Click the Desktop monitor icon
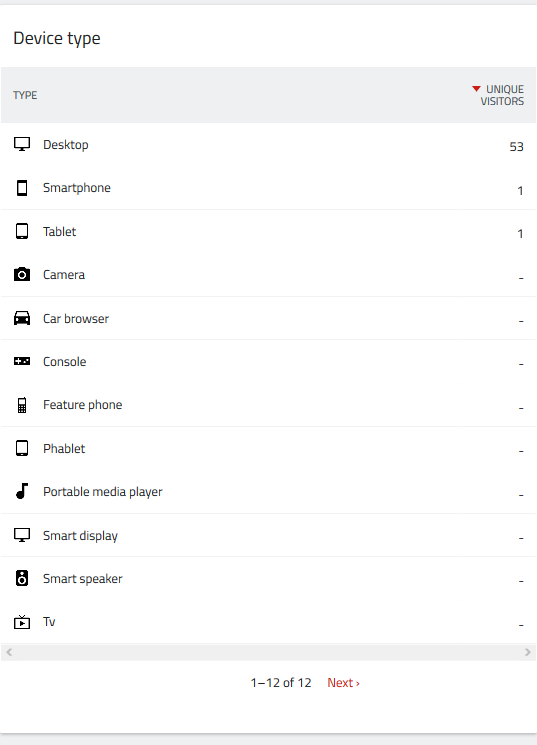Screen dimensions: 537x745 tap(22, 144)
